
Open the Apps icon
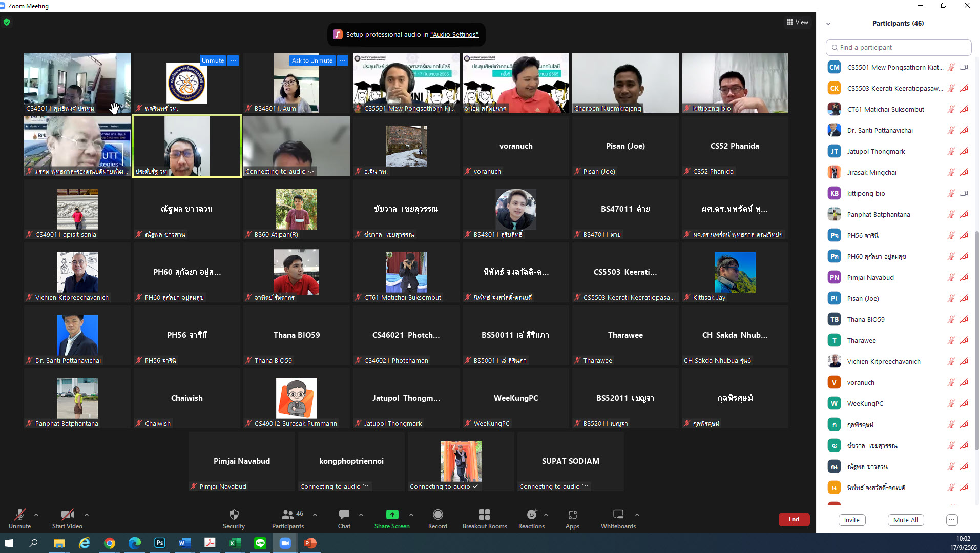click(x=572, y=514)
